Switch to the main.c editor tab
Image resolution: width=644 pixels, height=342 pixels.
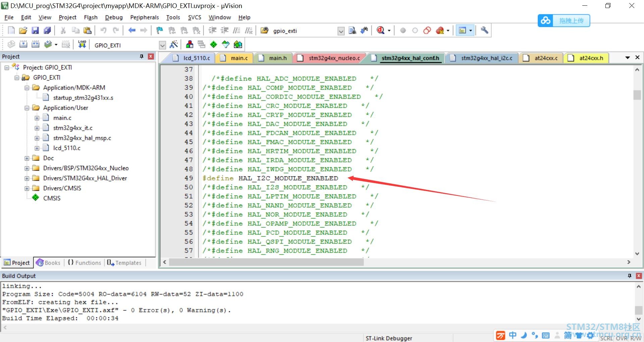234,58
